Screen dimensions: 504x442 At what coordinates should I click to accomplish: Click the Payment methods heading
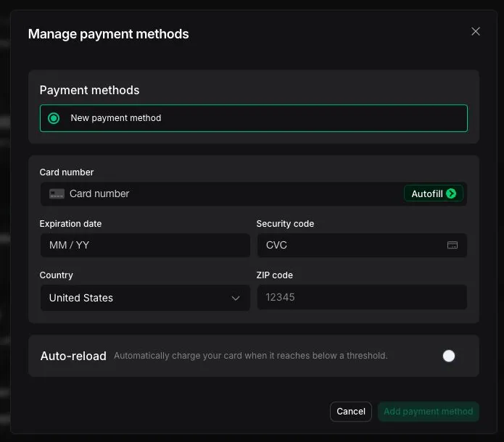89,90
